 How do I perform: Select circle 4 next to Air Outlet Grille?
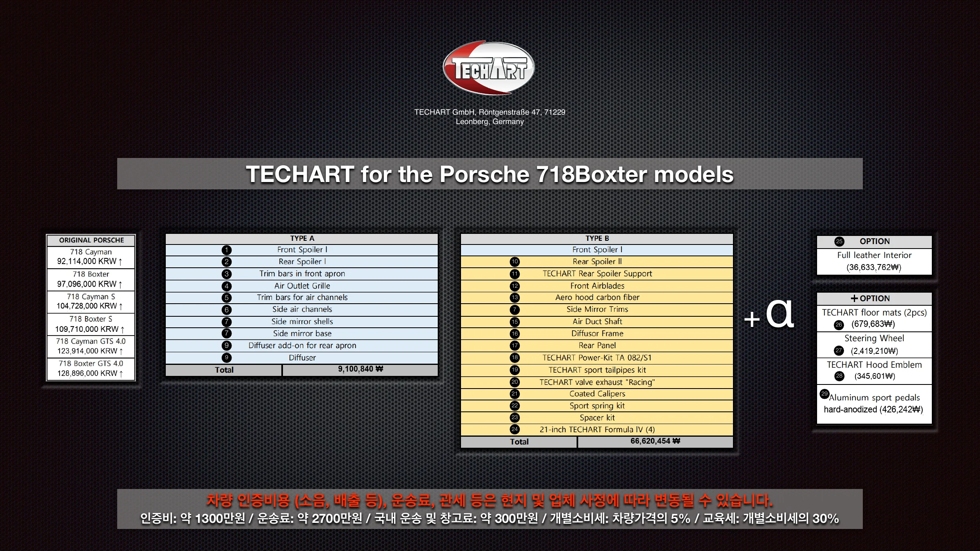(227, 286)
